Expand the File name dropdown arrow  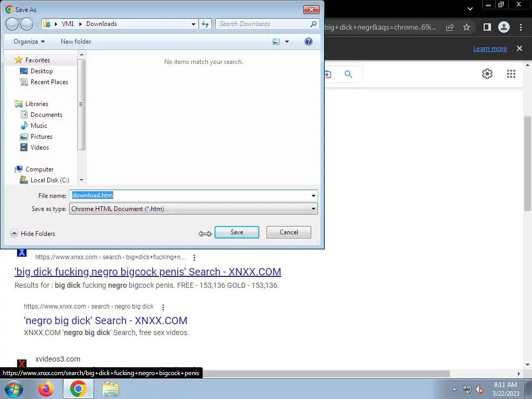tap(313, 196)
